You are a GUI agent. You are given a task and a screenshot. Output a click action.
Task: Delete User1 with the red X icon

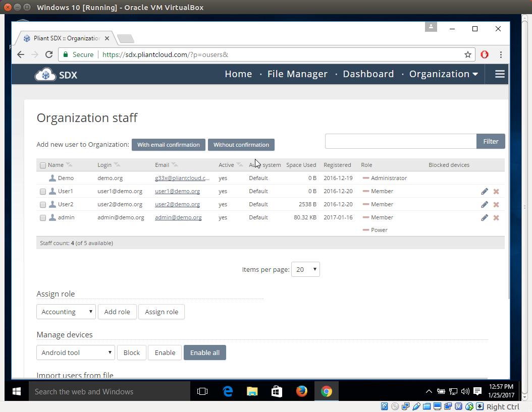click(496, 192)
